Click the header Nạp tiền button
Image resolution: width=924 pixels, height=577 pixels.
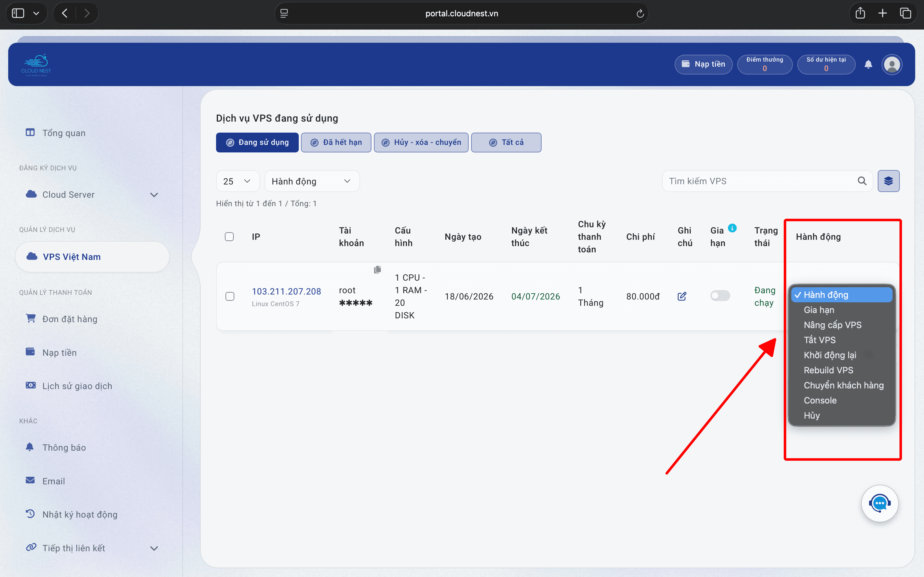click(x=703, y=64)
